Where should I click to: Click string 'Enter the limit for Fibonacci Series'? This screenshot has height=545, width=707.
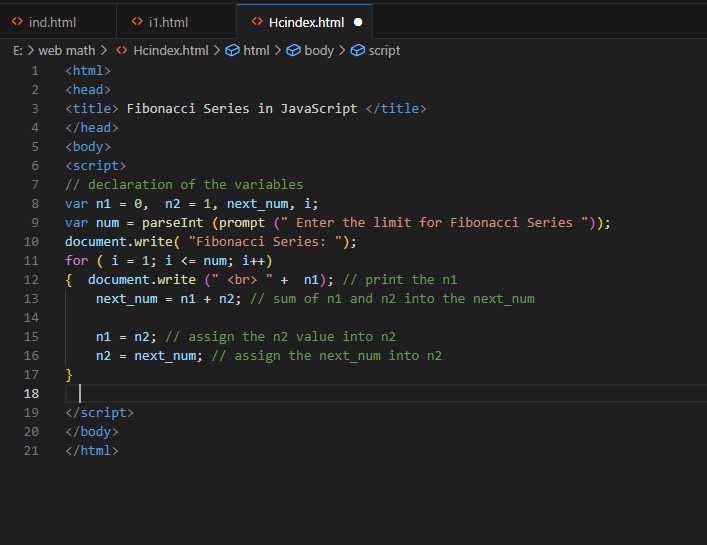pyautogui.click(x=434, y=223)
